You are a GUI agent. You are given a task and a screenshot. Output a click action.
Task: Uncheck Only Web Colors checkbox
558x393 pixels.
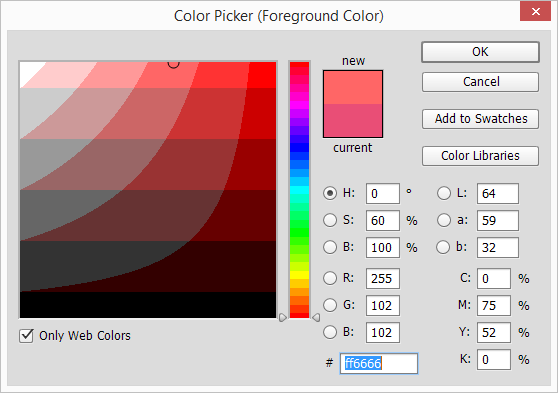[26, 336]
